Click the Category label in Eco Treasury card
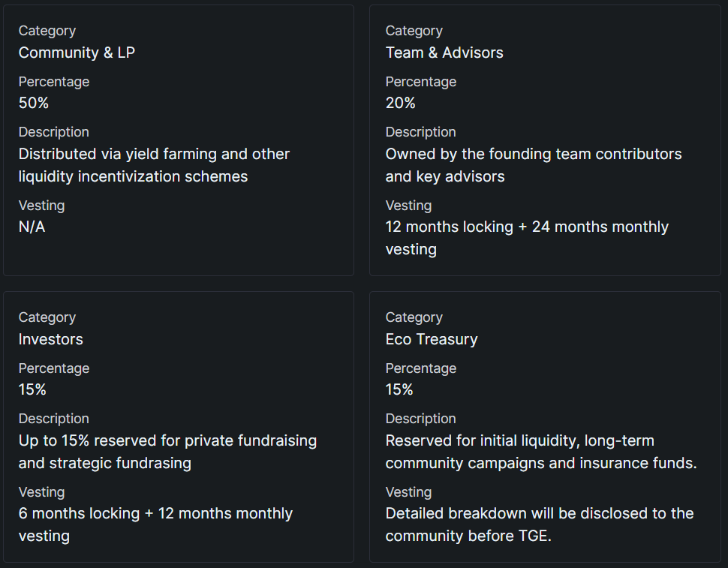Screen dimensions: 728x568 (x=414, y=317)
